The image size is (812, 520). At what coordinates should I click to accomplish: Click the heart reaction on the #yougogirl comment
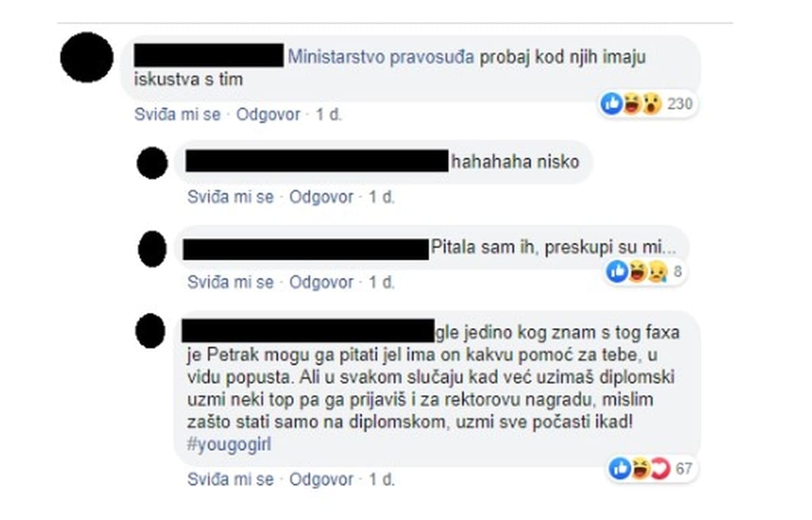point(659,468)
